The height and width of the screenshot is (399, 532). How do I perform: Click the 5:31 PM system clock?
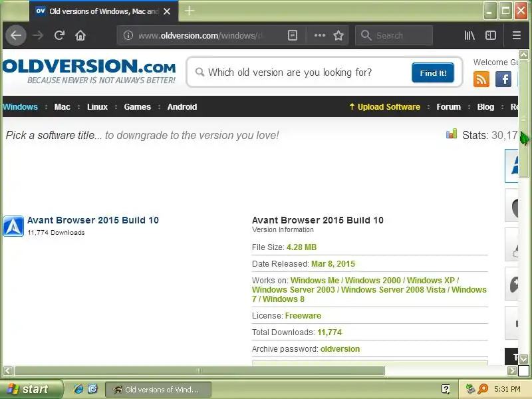pyautogui.click(x=507, y=389)
